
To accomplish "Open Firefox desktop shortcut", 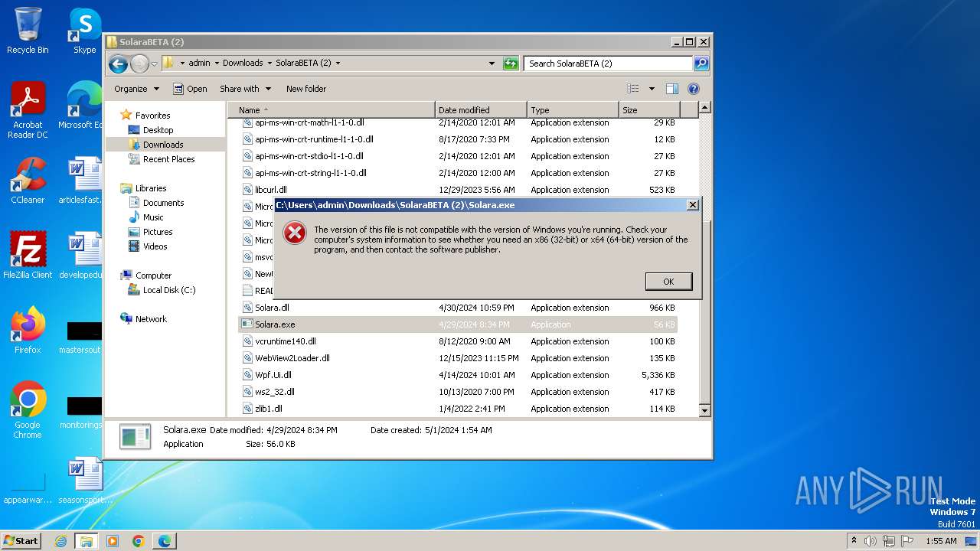I will tap(28, 331).
